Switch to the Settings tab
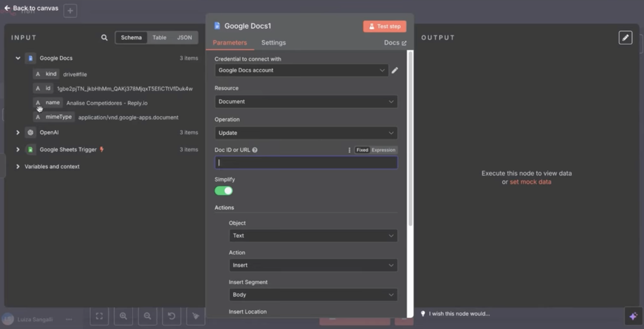The height and width of the screenshot is (329, 644). [273, 43]
